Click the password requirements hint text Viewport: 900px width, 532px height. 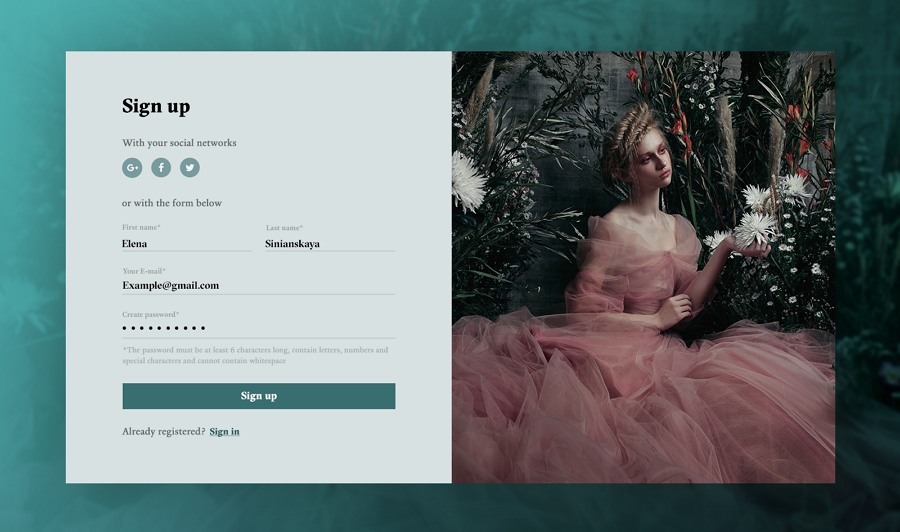tap(255, 355)
